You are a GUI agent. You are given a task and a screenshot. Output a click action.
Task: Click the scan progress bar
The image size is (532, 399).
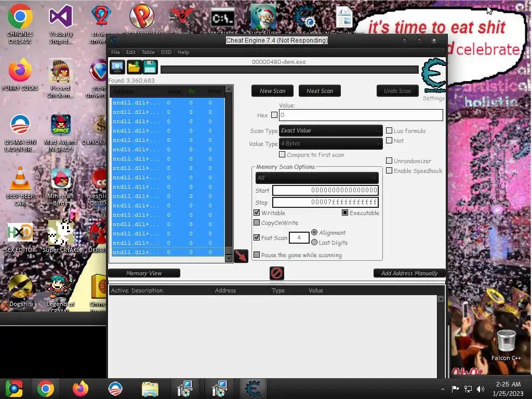click(x=289, y=70)
